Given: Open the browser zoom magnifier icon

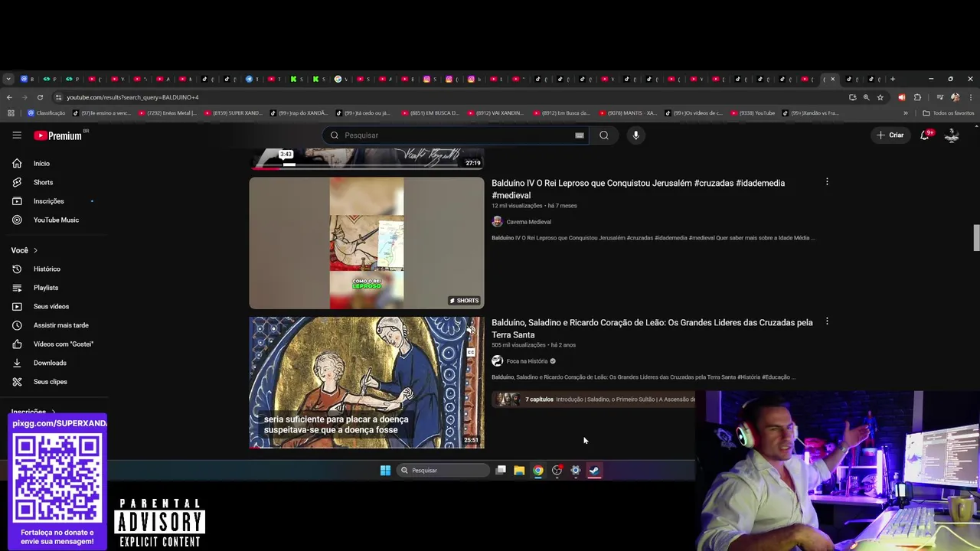Looking at the screenshot, I should tap(867, 97).
